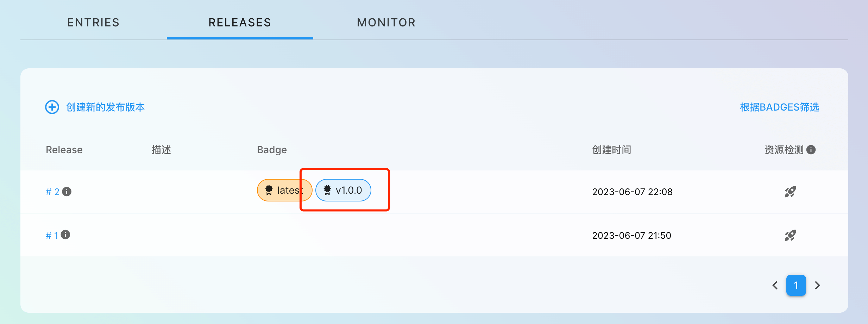Open the MONITOR tab
This screenshot has width=868, height=324.
click(x=386, y=23)
